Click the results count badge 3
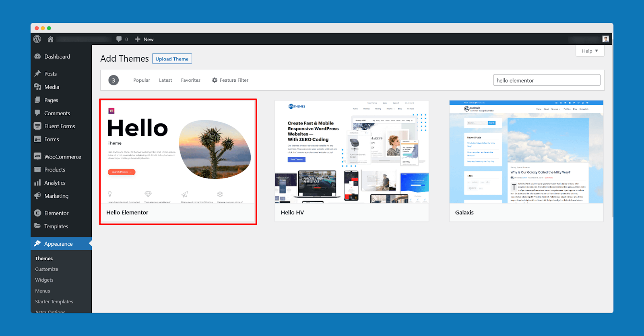This screenshot has width=644, height=336. tap(114, 80)
